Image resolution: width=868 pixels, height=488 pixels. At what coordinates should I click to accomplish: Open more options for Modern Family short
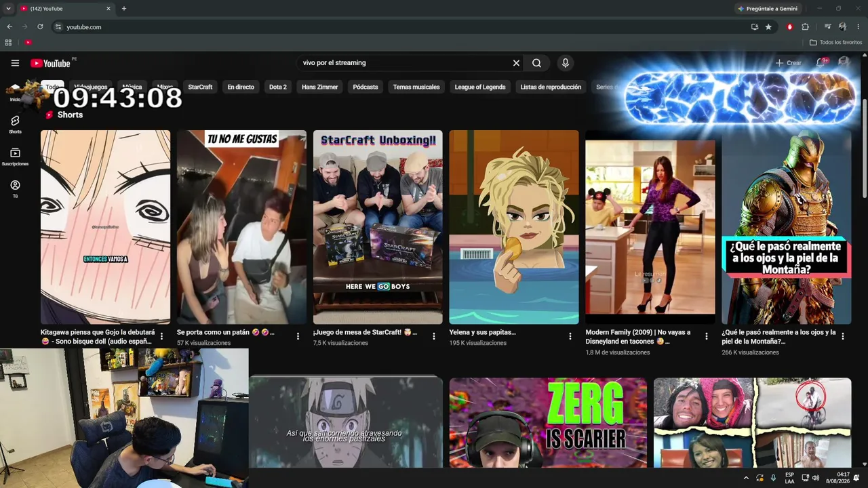tap(707, 336)
